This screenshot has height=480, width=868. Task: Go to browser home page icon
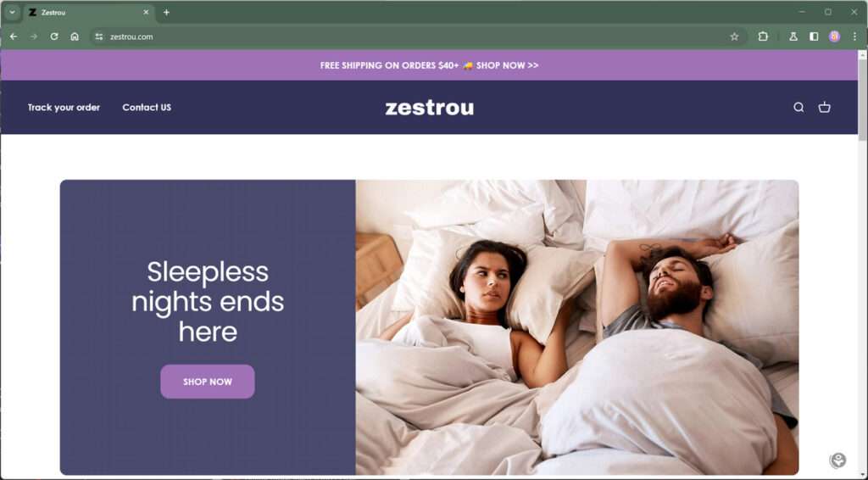(x=75, y=36)
